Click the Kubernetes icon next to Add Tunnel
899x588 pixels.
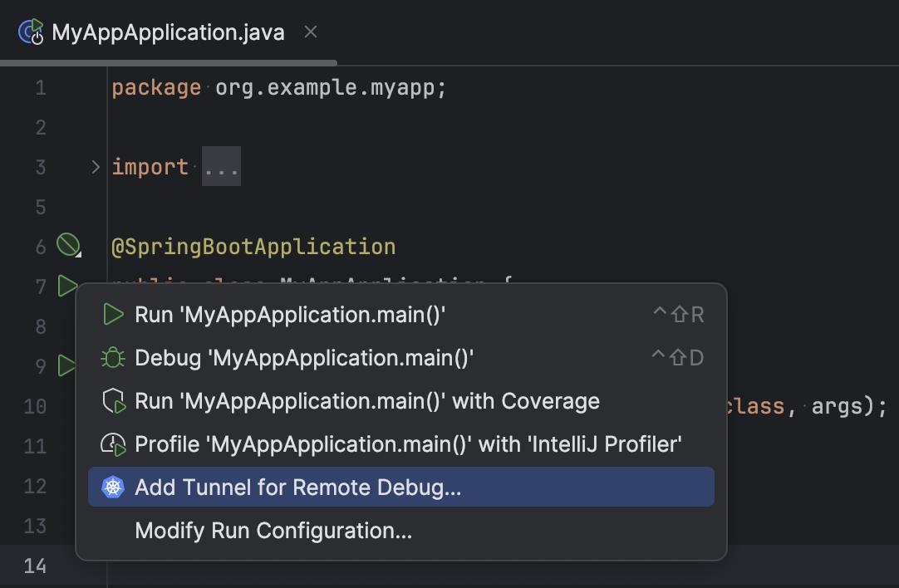[113, 487]
